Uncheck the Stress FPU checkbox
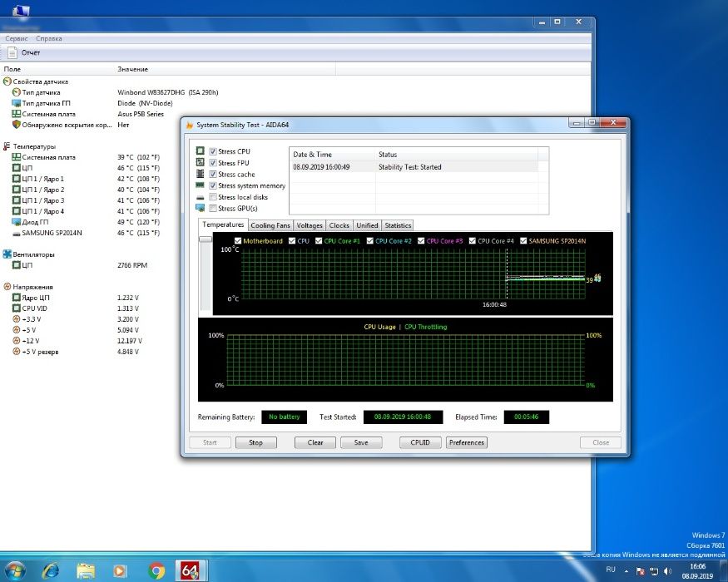Image resolution: width=728 pixels, height=582 pixels. coord(213,163)
